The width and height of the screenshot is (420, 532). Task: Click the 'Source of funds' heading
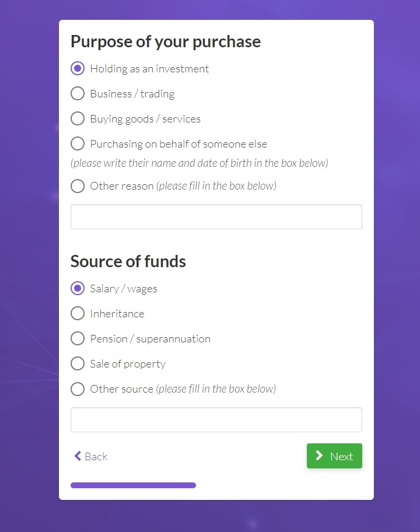[128, 261]
